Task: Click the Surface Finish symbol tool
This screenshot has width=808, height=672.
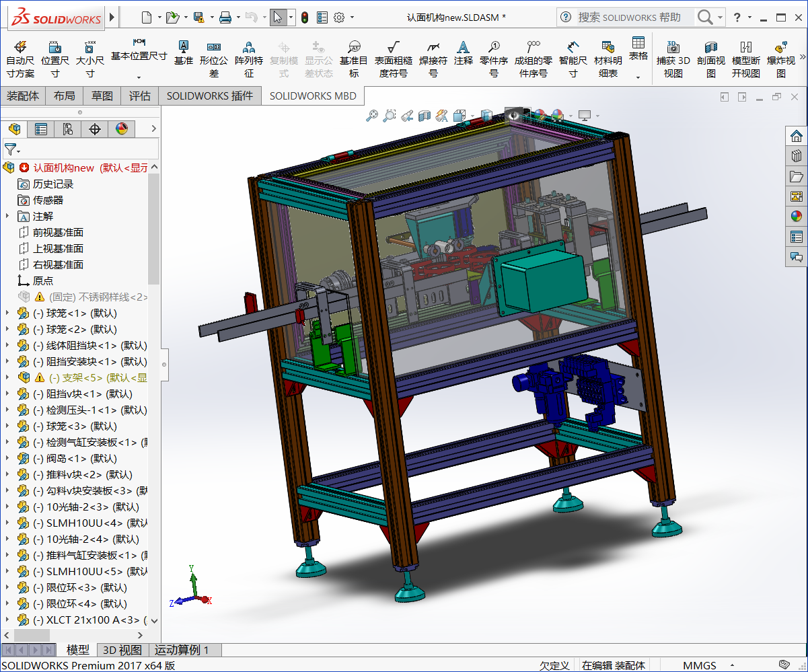Action: click(394, 60)
